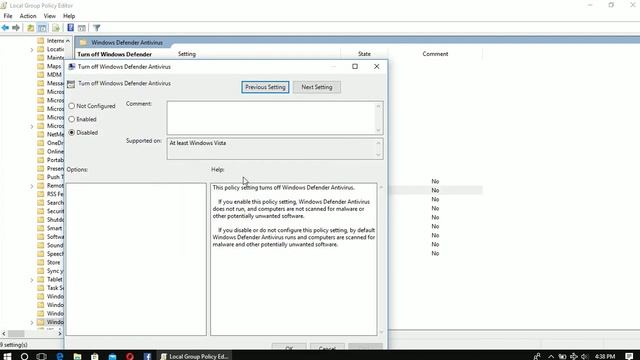
Task: Click the Windows Defender Antivirus header tab
Action: [x=127, y=42]
